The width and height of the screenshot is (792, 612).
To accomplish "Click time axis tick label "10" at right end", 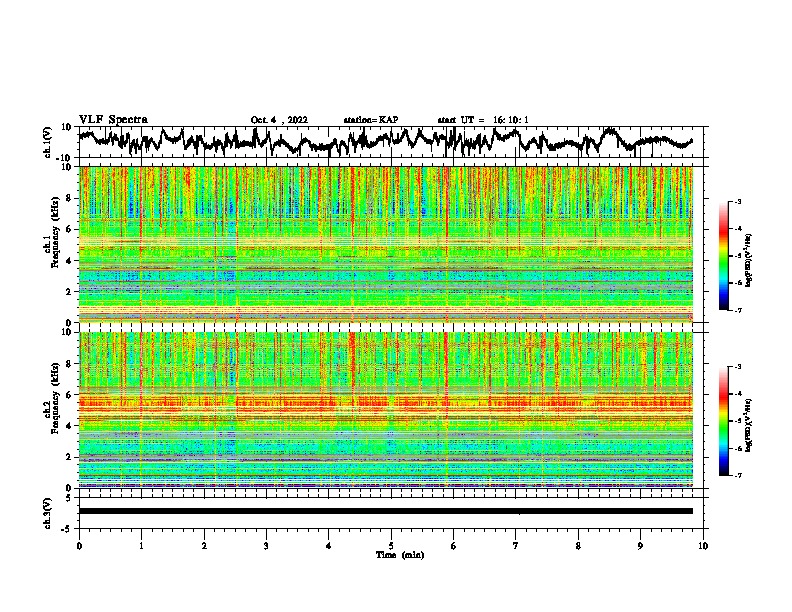I will (x=703, y=546).
